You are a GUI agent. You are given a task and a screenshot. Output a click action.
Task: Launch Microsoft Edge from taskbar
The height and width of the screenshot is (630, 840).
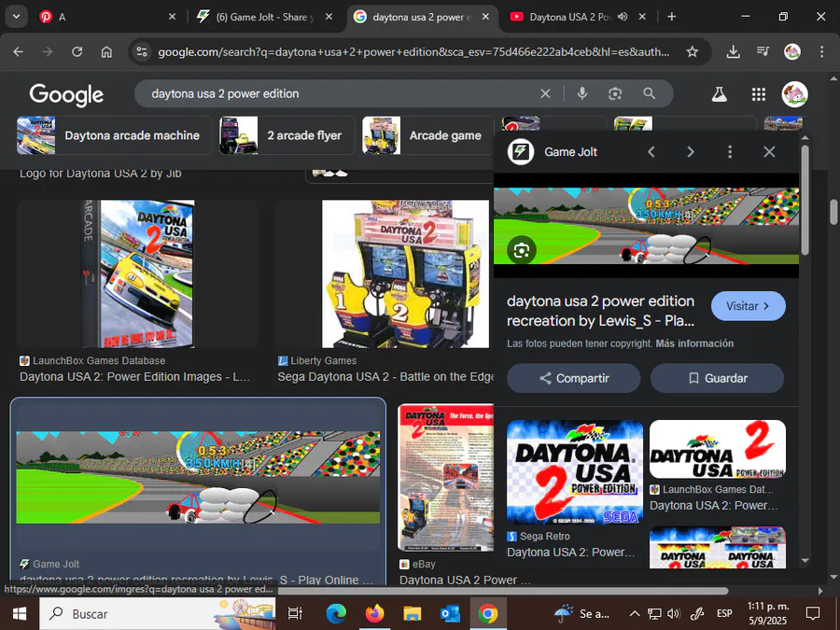(336, 613)
